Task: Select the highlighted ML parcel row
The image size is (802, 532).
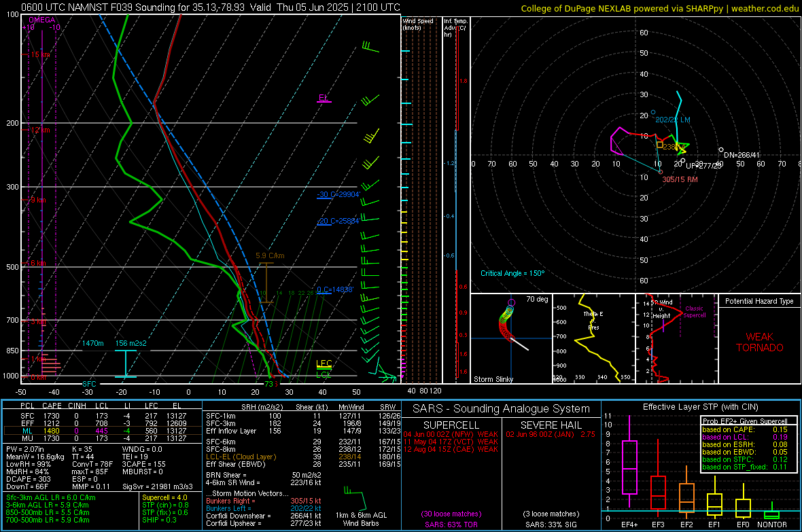Action: click(x=103, y=431)
